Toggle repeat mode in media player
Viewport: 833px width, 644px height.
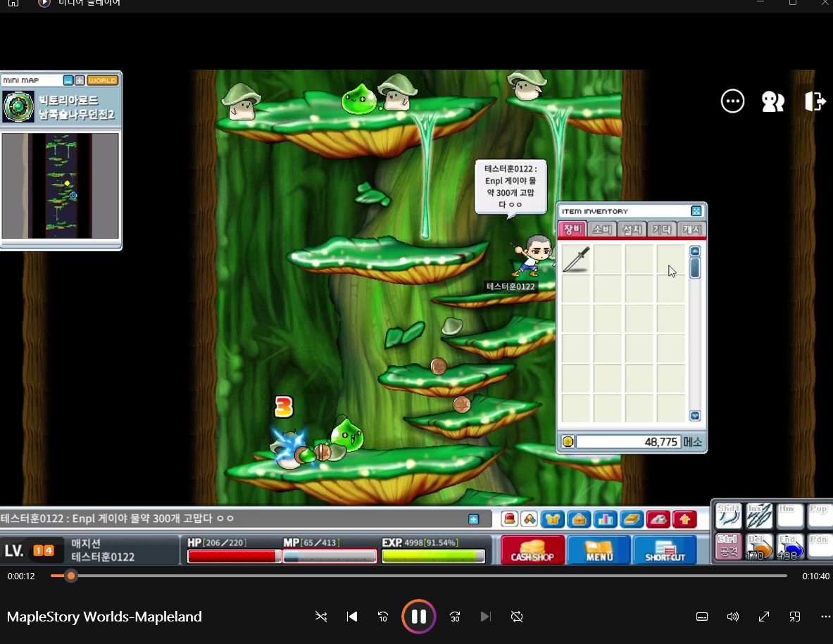[x=517, y=617]
